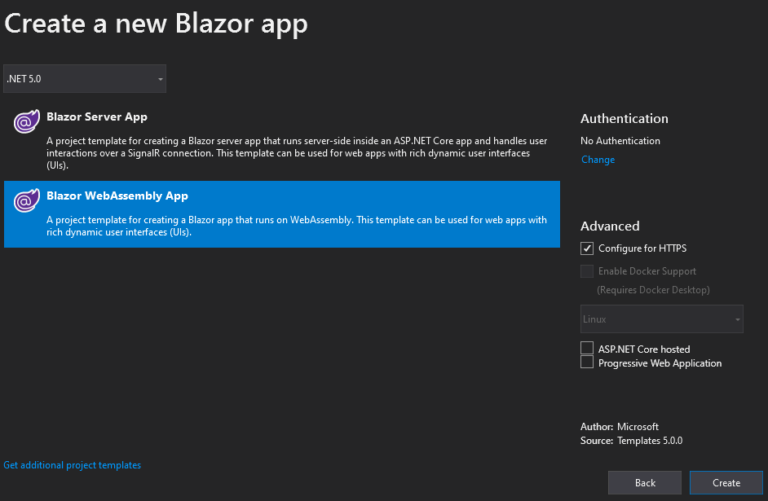Expand the Linux Docker OS dropdown
Screen dimensions: 768x501
(x=661, y=319)
